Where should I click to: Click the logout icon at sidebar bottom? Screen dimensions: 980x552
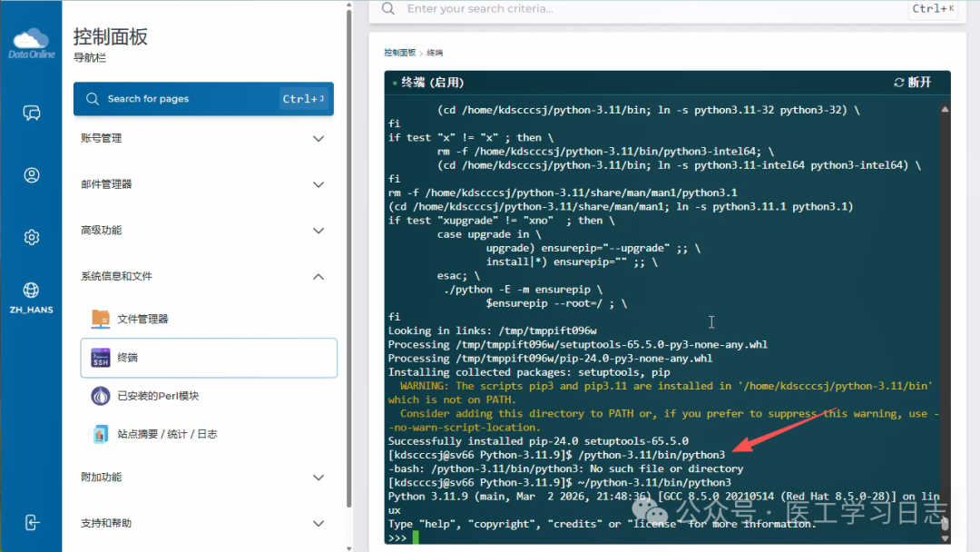pyautogui.click(x=32, y=522)
